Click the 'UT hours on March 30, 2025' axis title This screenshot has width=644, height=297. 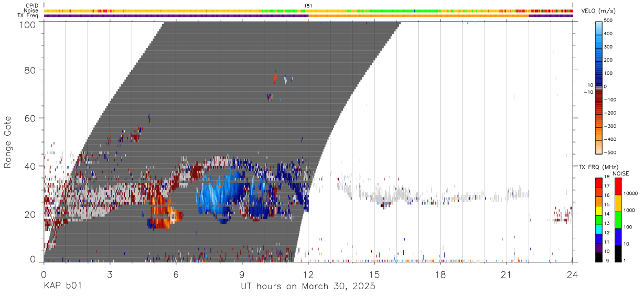click(x=308, y=287)
